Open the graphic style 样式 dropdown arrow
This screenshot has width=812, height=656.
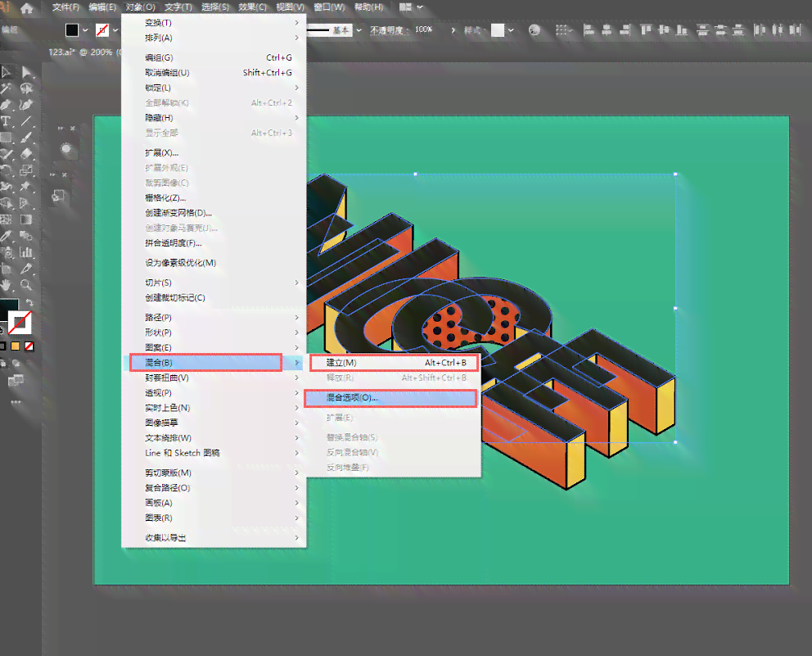click(x=511, y=30)
